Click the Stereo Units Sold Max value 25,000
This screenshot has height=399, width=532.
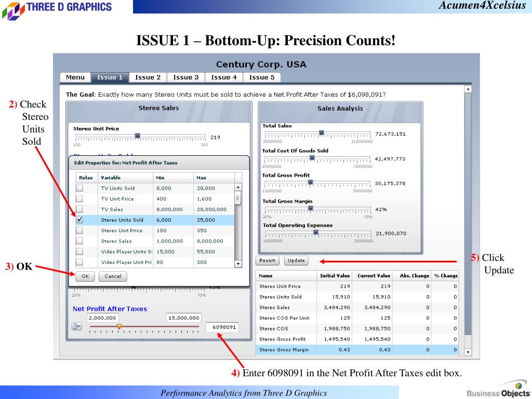coord(206,220)
